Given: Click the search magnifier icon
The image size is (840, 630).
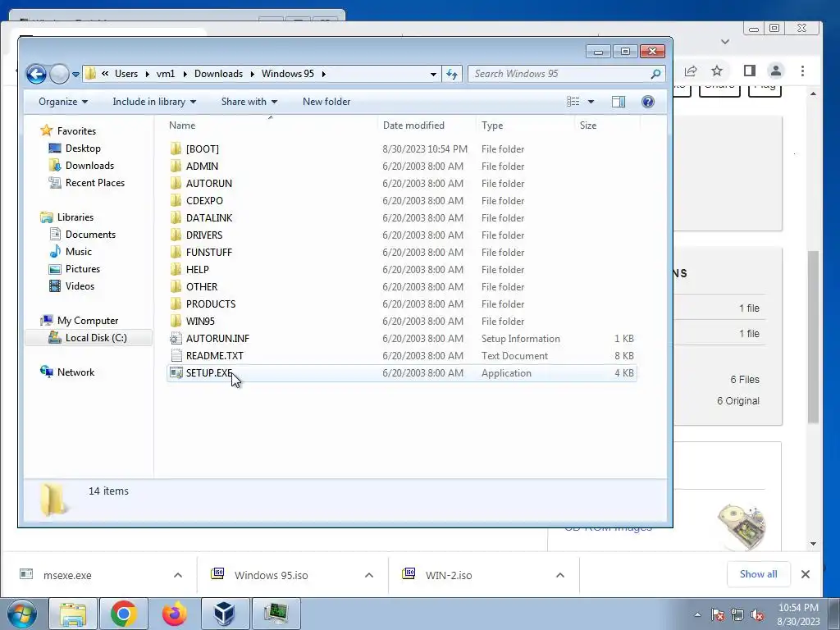Looking at the screenshot, I should (655, 74).
